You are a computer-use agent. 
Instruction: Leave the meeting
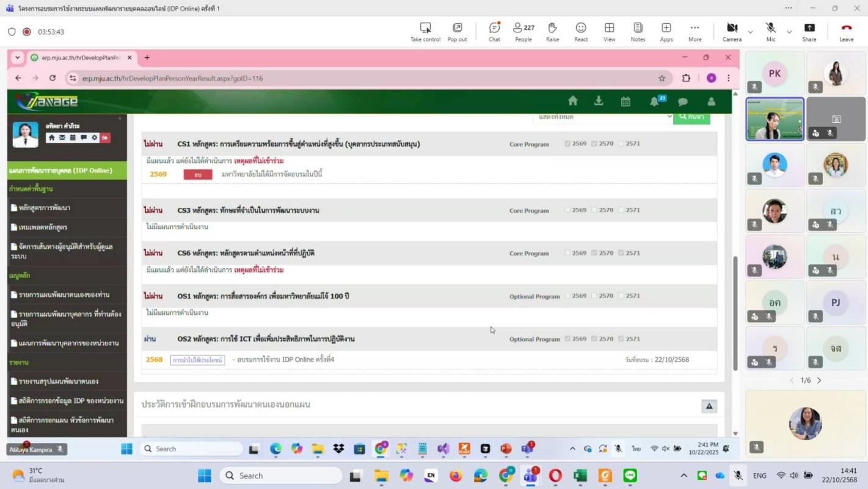(x=846, y=32)
